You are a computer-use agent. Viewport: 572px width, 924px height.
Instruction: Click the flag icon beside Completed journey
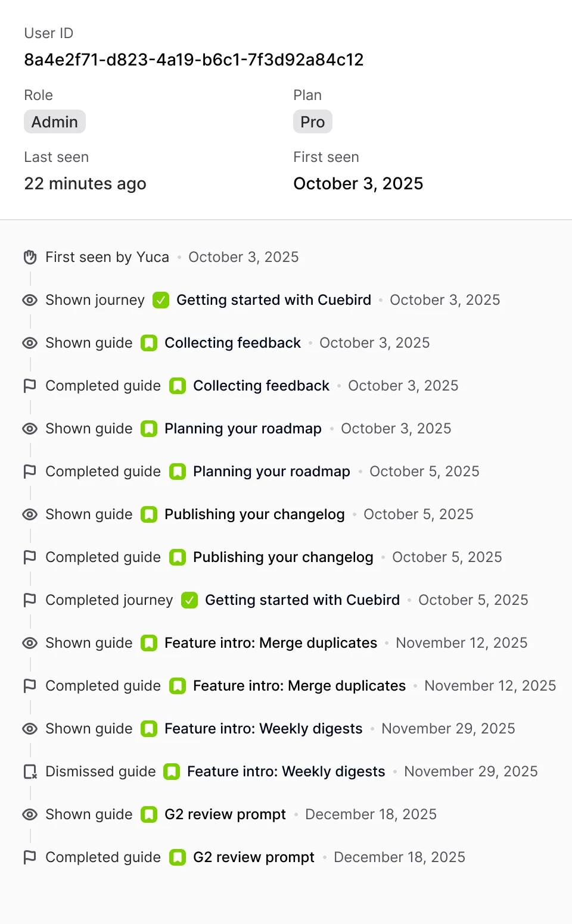coord(30,600)
